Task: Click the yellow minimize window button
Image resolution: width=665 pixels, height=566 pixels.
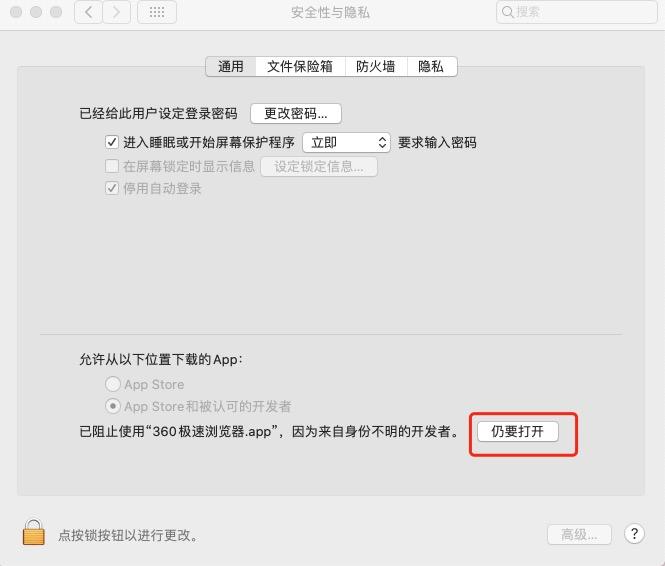Action: pyautogui.click(x=36, y=12)
